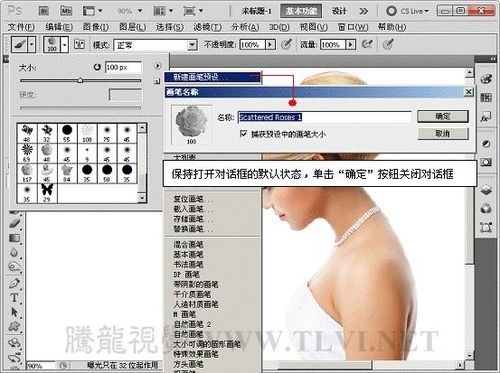Screen dimensions: 500x373
Task: Open the brush preset picker dropdown arrow
Action: coord(65,44)
